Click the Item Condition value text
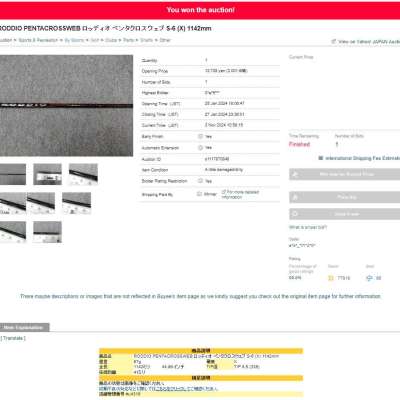The width and height of the screenshot is (400, 400). pyautogui.click(x=224, y=170)
